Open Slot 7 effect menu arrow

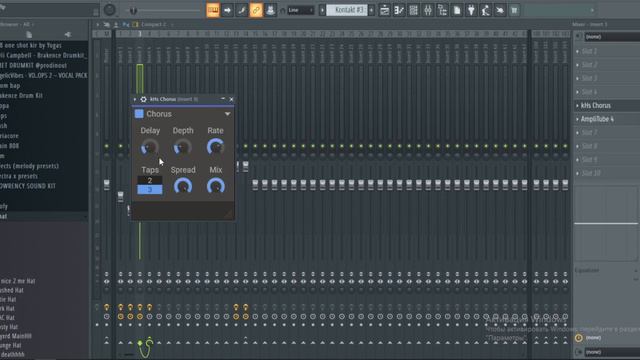tap(578, 133)
